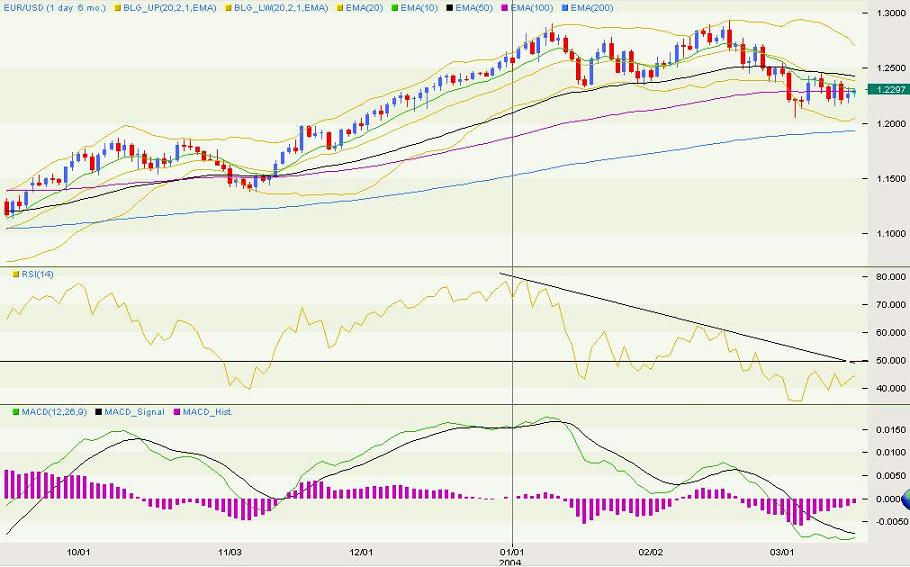This screenshot has width=910, height=567.
Task: Click the EUR/USD (1 day 6 mo.) chart title
Action: tap(55, 8)
